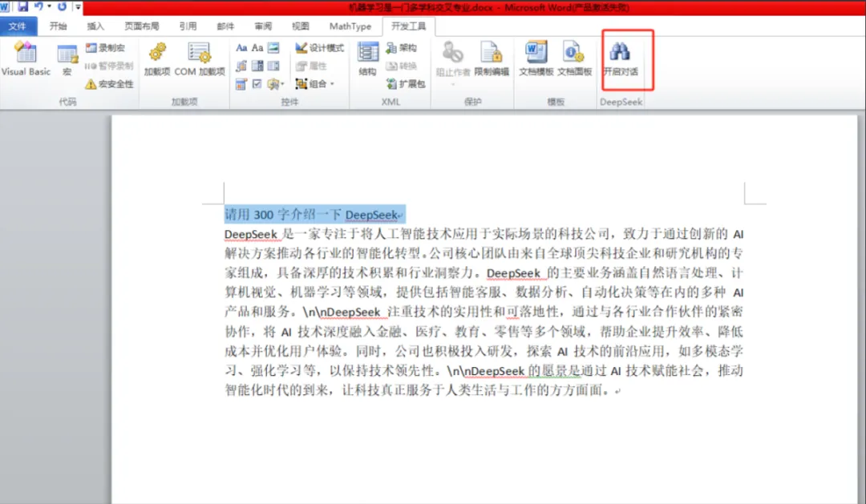Switch to the 页面布局 tab
Screen dimensions: 866x504
(x=141, y=26)
